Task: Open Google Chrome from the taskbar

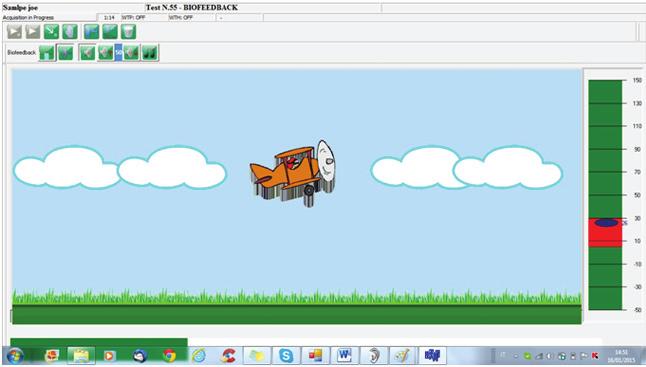Action: [x=169, y=355]
